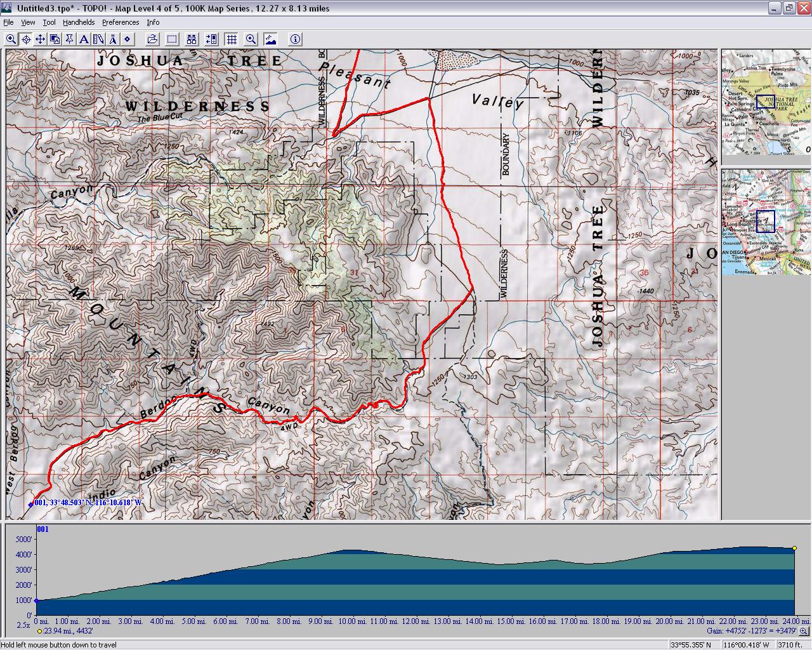The height and width of the screenshot is (650, 812).
Task: Click the magnified map view icon
Action: (x=251, y=39)
